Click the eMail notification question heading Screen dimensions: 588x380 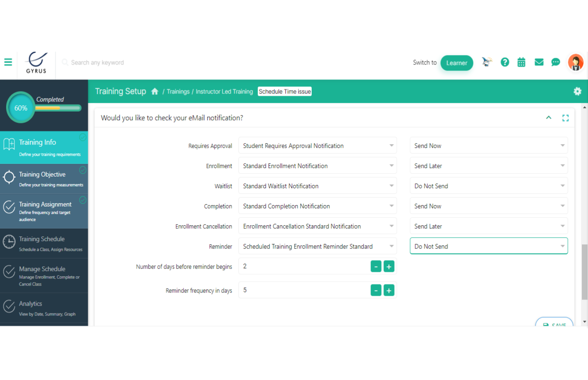(x=172, y=118)
